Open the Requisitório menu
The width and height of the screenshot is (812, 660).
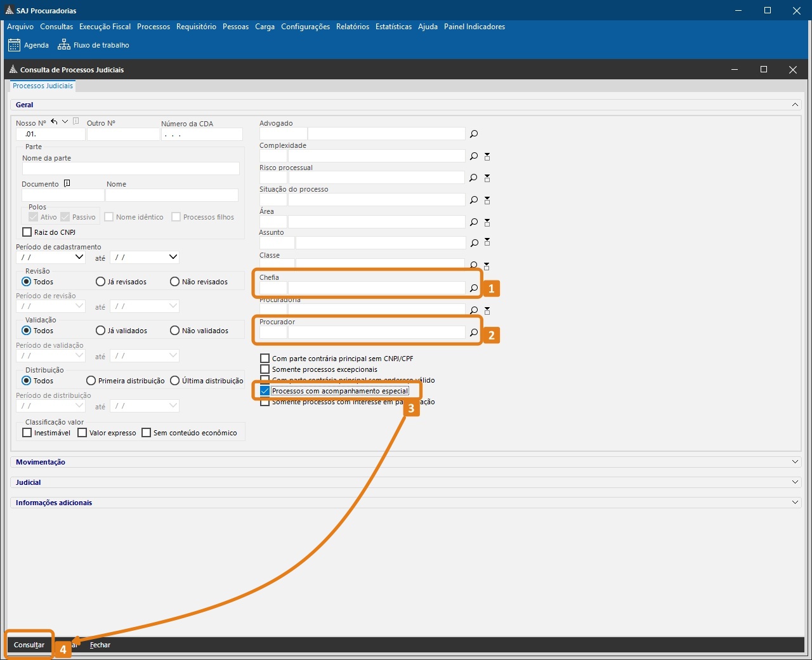(x=196, y=27)
